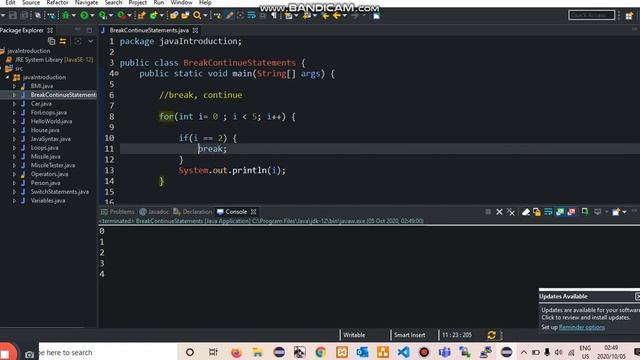Click Last Edit Location arrow icon
Image resolution: width=640 pixels, height=360 pixels.
pyautogui.click(x=325, y=16)
